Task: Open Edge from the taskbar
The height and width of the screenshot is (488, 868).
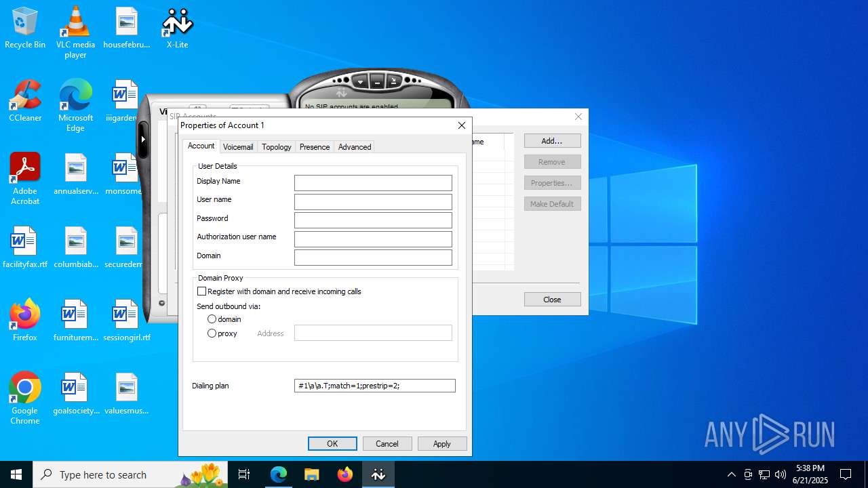Action: [279, 474]
